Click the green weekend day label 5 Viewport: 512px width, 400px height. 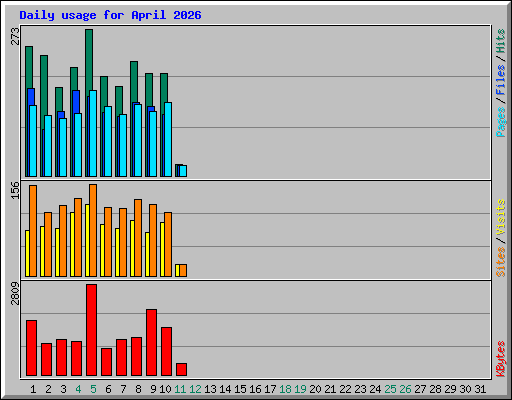pos(93,389)
